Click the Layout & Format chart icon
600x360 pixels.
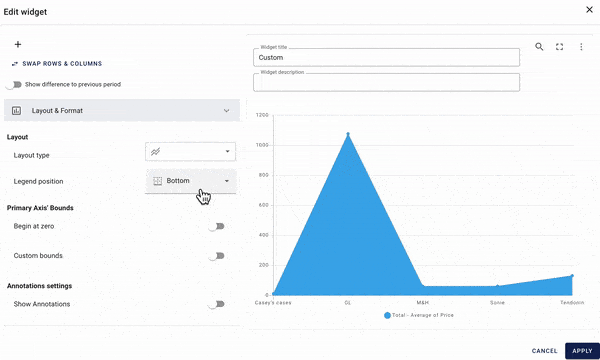click(16, 111)
